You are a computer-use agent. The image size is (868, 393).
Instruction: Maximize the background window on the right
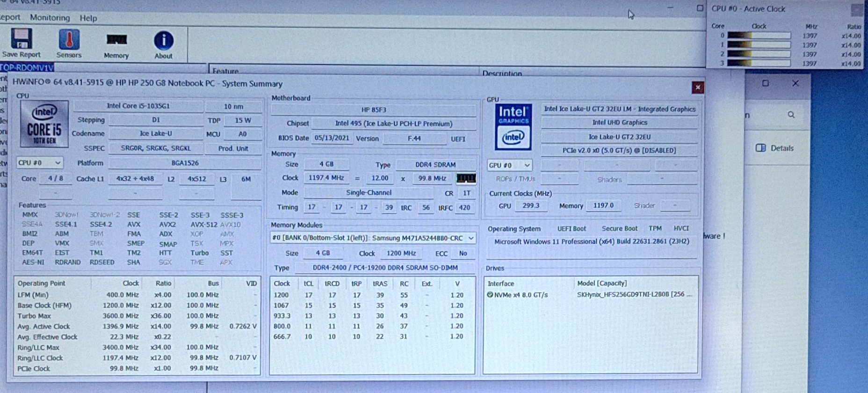[x=765, y=83]
